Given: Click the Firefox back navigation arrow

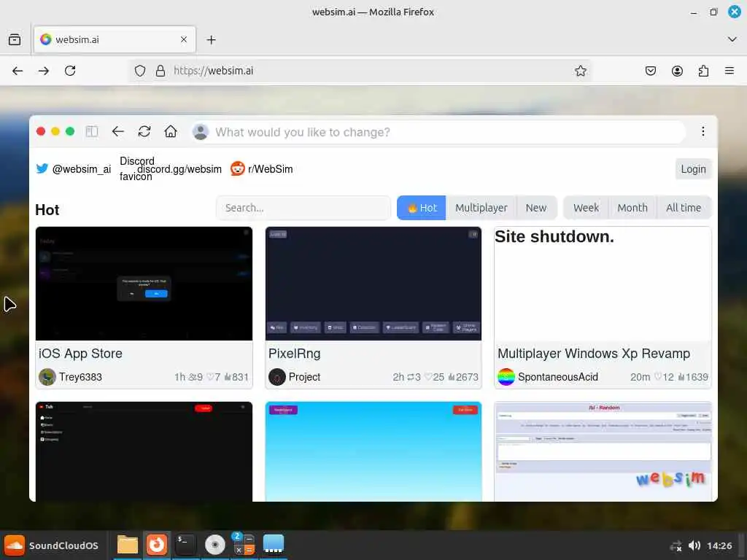Looking at the screenshot, I should click(x=18, y=71).
